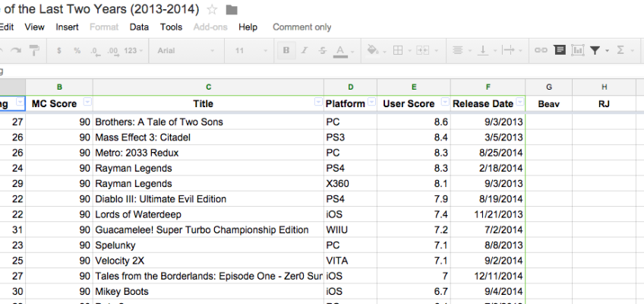This screenshot has width=644, height=304.
Task: Open the borders tool
Action: pyautogui.click(x=398, y=50)
